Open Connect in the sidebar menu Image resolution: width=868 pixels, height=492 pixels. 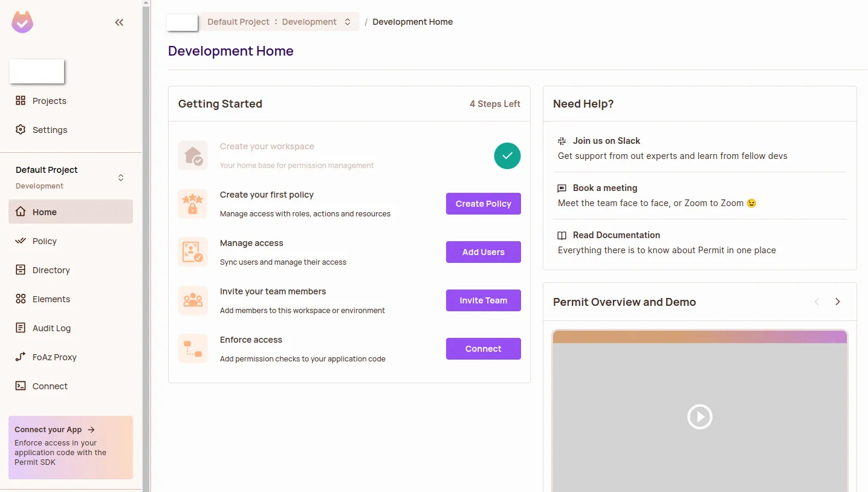[50, 386]
